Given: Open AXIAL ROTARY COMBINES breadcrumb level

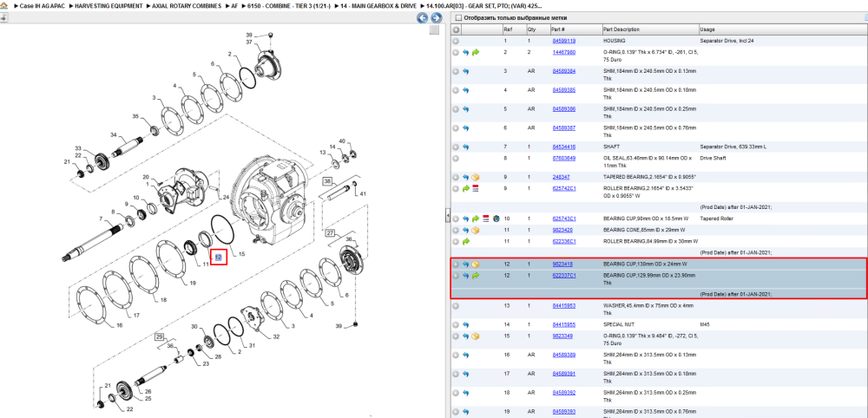Looking at the screenshot, I should [x=186, y=5].
